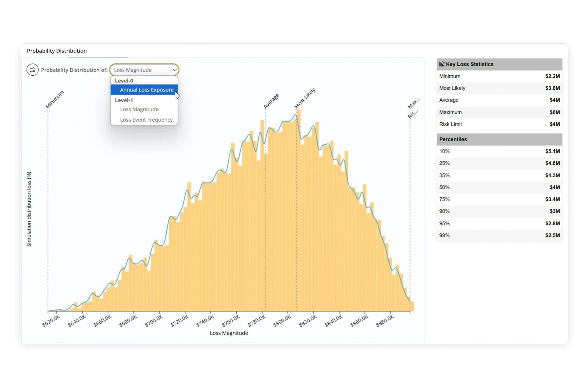Click the Most Likely marker line label
The height and width of the screenshot is (391, 588).
tap(305, 99)
